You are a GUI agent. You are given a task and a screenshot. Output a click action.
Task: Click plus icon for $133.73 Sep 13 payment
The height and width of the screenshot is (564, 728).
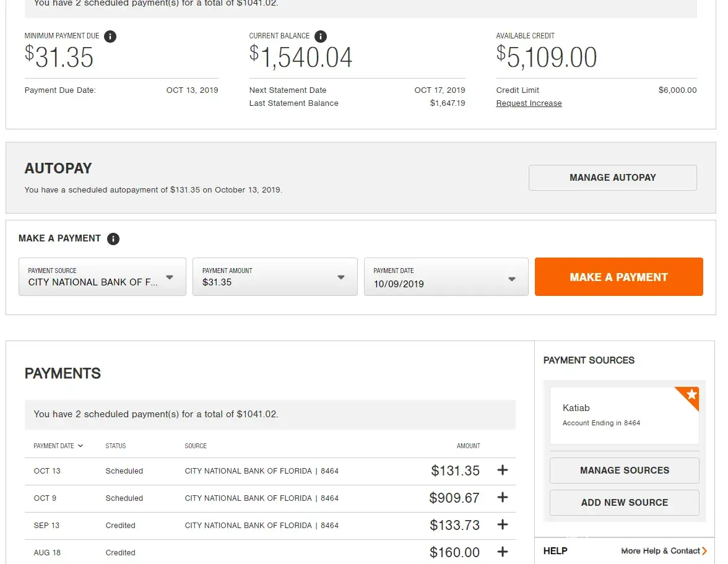502,525
